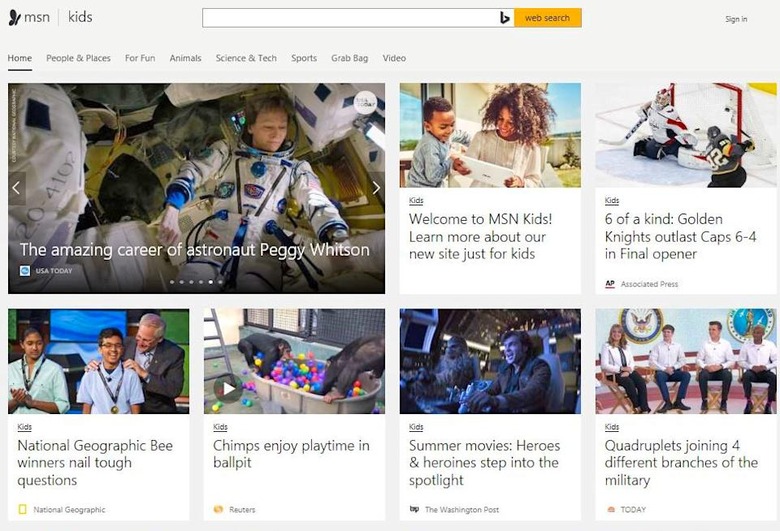The width and height of the screenshot is (780, 531).
Task: Switch to the Grab Bag tab
Action: [x=350, y=58]
